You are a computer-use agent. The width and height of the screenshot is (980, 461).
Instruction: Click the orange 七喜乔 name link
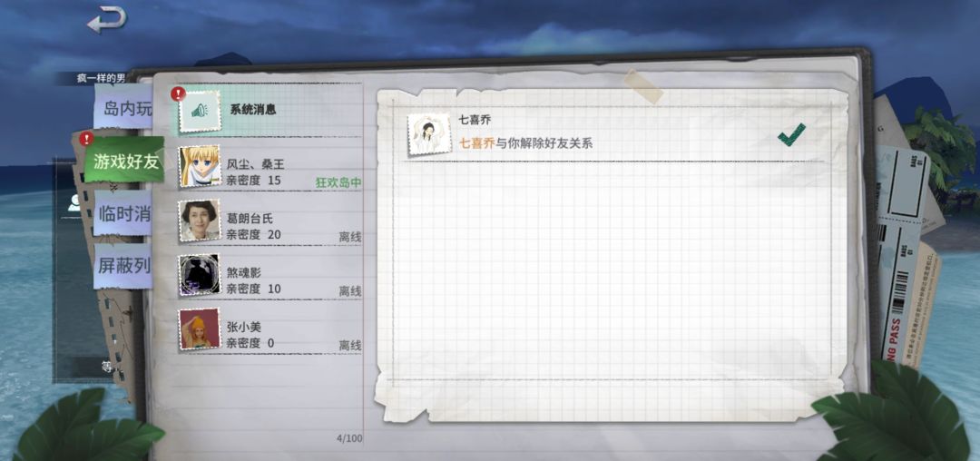[477, 143]
